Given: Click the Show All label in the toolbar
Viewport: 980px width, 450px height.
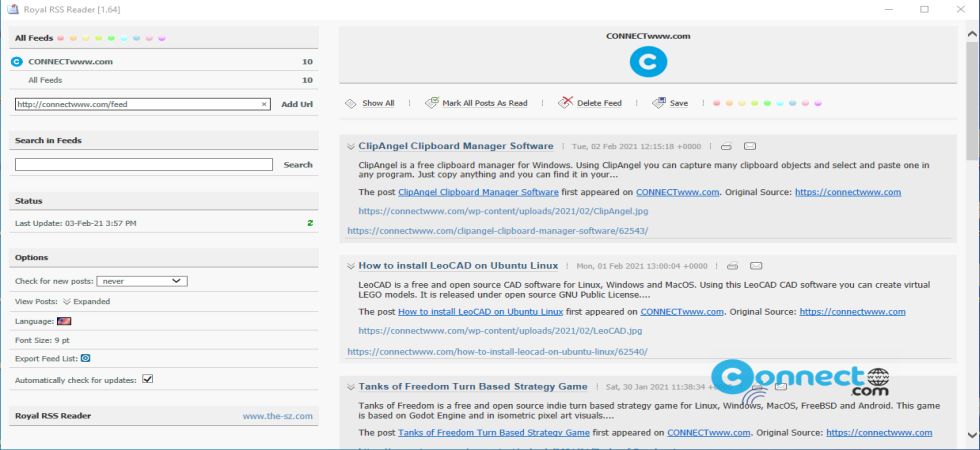Looking at the screenshot, I should tap(378, 103).
